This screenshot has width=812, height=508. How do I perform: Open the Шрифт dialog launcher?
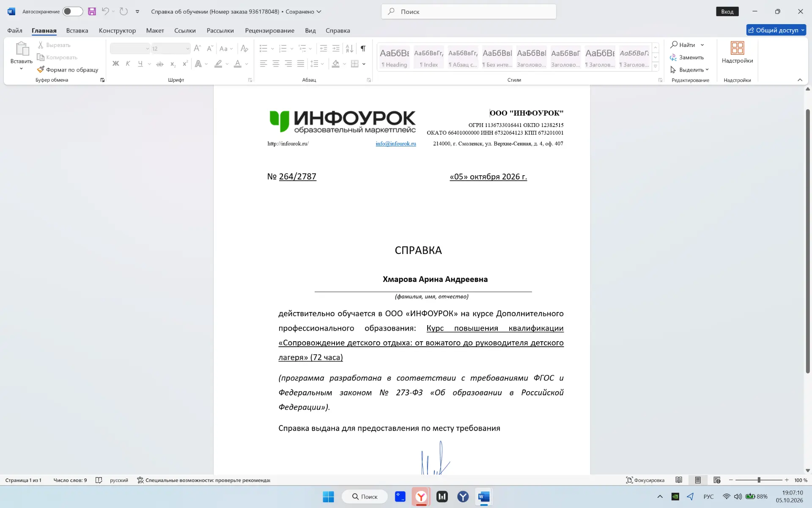(250, 80)
